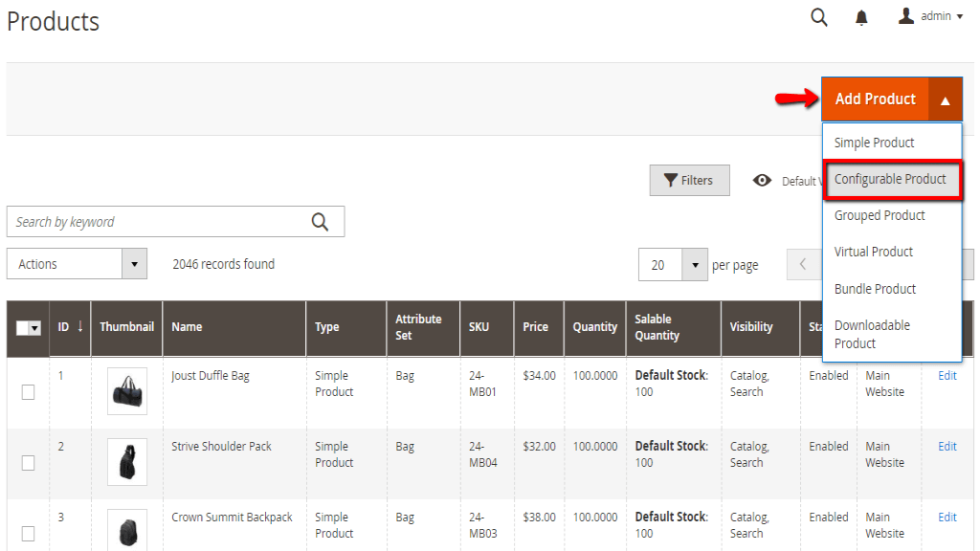980x551 pixels.
Task: Open the Actions dropdown
Action: click(x=77, y=264)
